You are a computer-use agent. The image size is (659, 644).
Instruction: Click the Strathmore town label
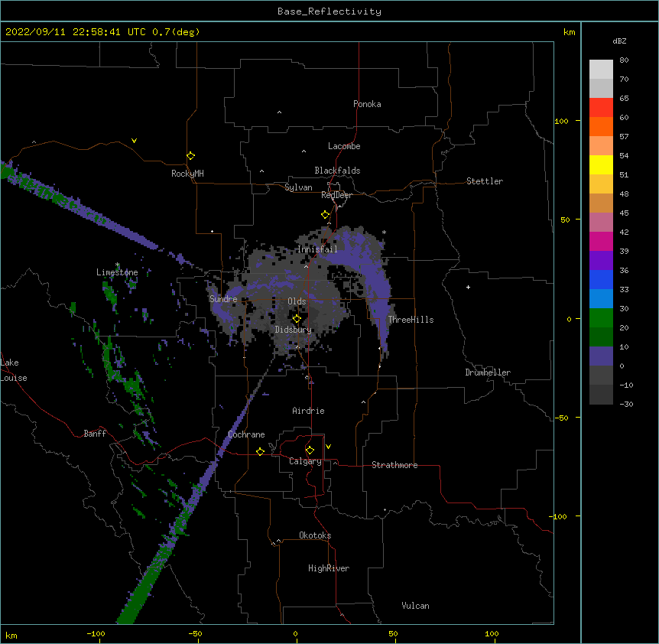click(394, 465)
